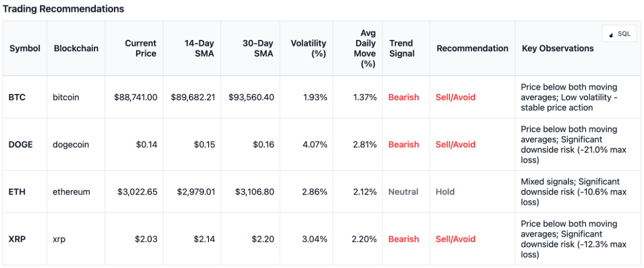Viewport: 644px width, 268px height.
Task: Click the XRP symbol cell
Action: 17,239
